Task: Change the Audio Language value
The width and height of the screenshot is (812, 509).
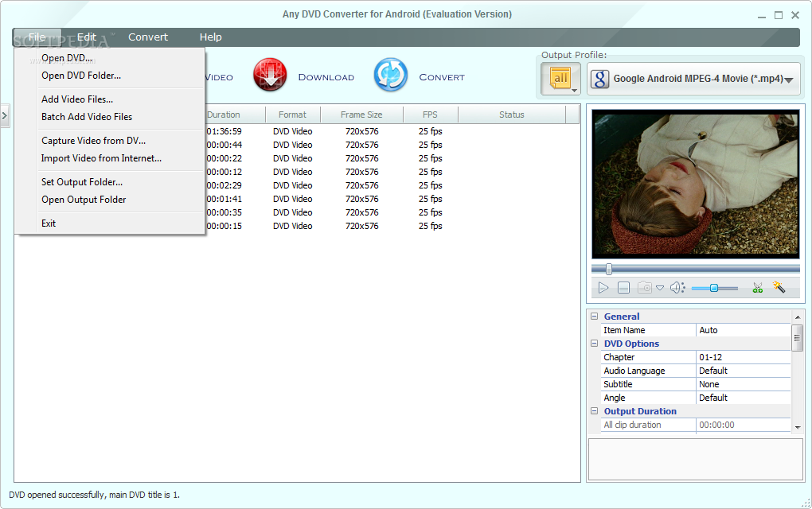Action: click(x=743, y=371)
